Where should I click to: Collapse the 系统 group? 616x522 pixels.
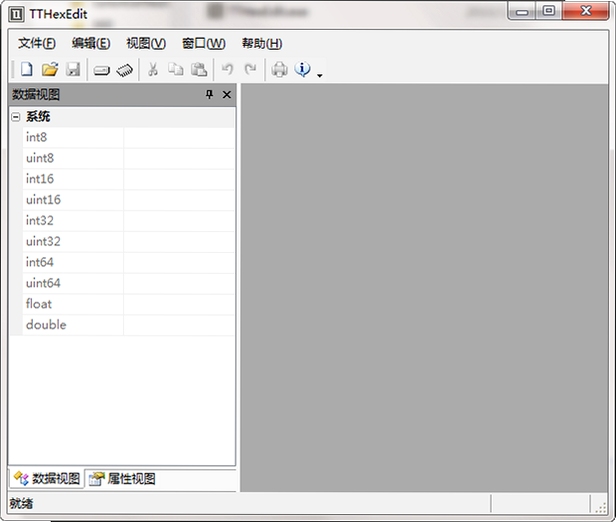(x=16, y=117)
